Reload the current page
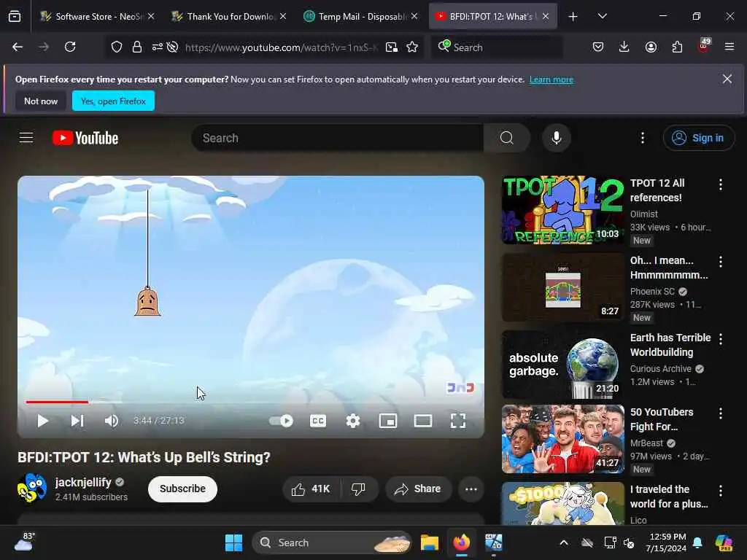The width and height of the screenshot is (747, 560). (70, 47)
